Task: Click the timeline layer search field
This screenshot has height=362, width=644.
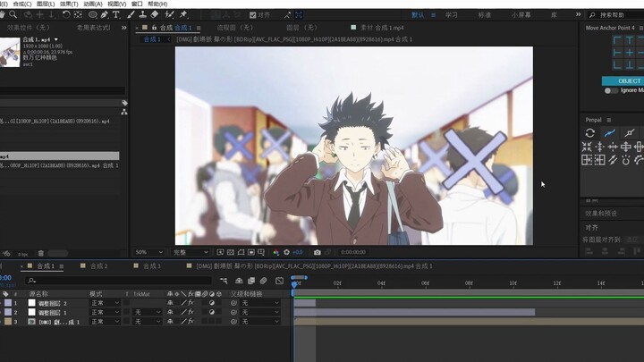Action: click(x=118, y=281)
